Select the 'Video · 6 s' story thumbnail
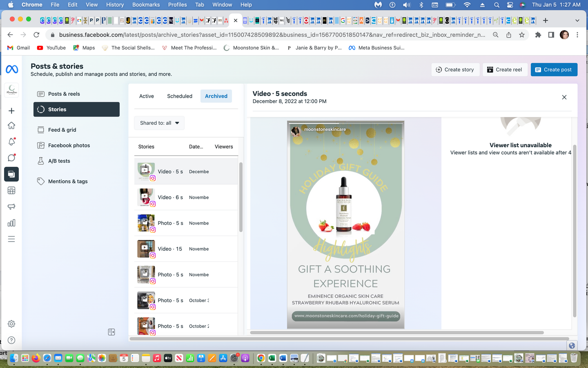Image resolution: width=588 pixels, height=368 pixels. (x=146, y=197)
